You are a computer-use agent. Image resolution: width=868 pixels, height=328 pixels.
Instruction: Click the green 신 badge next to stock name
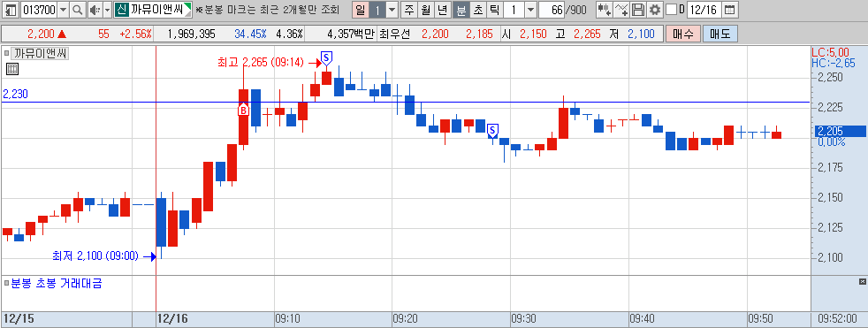tap(121, 10)
